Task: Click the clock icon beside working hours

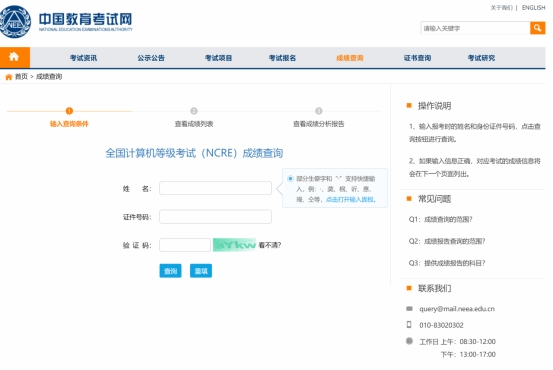Action: click(x=409, y=341)
